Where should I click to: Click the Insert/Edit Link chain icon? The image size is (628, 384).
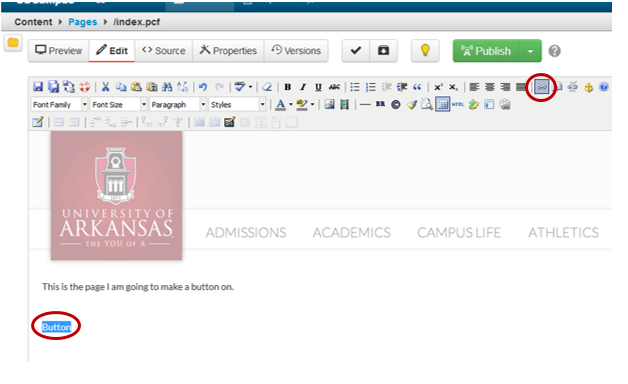tap(541, 86)
